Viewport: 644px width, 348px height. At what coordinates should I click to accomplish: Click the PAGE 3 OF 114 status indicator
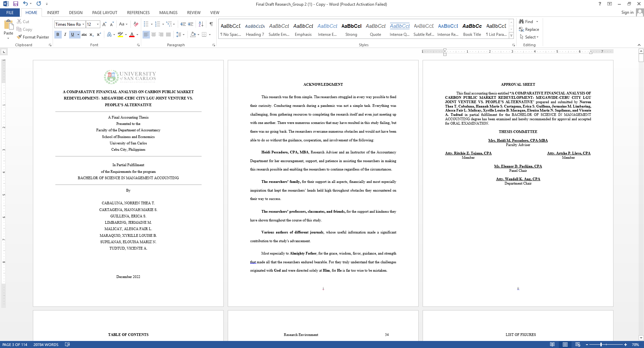[15, 345]
